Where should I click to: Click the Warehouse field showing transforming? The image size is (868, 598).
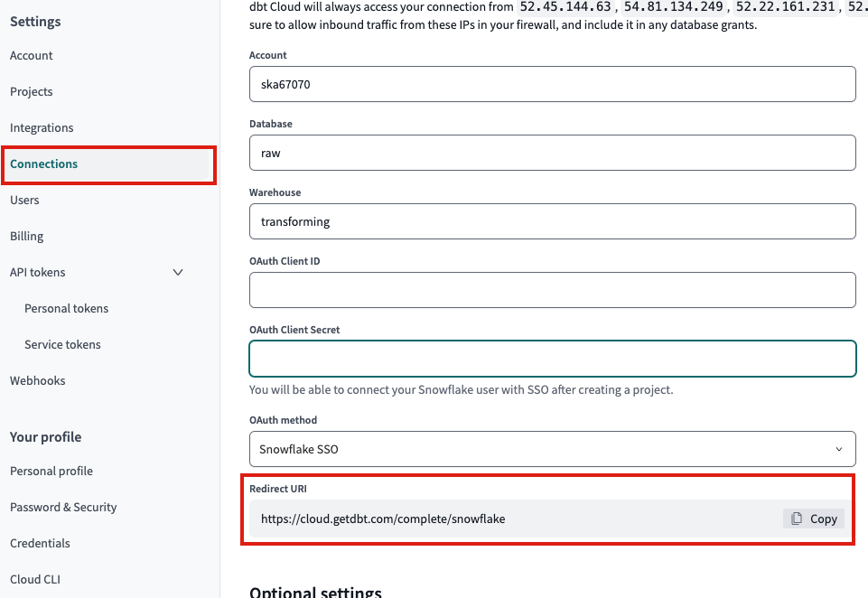(552, 221)
